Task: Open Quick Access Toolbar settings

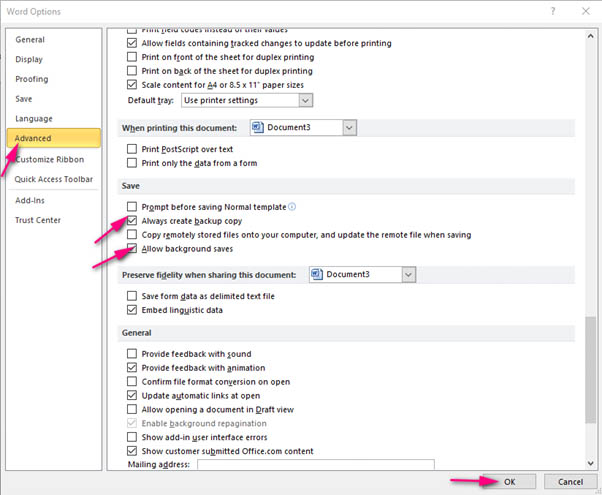Action: point(53,179)
